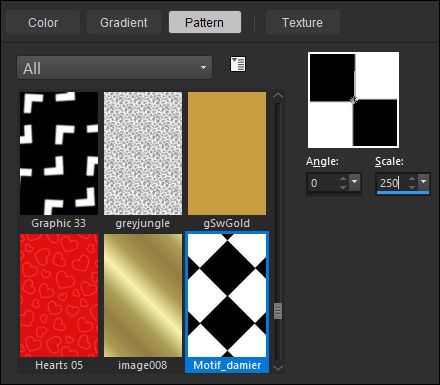Click the gSwGold label text
440x385 pixels.
[227, 223]
